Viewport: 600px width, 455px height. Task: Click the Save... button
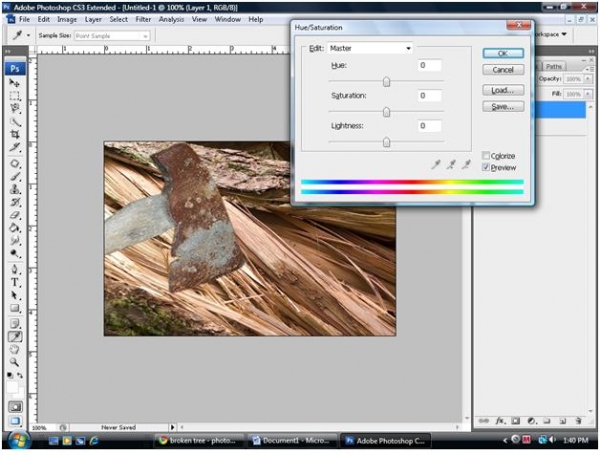coord(503,106)
